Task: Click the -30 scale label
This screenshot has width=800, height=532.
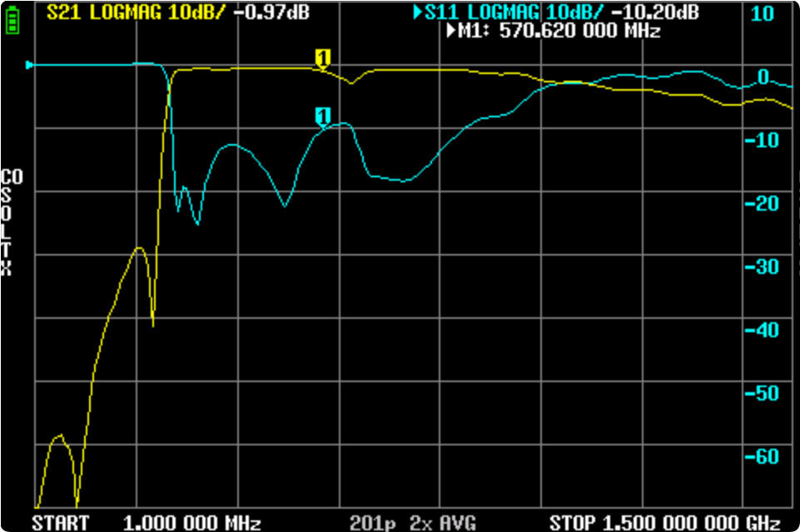Action: [x=762, y=266]
